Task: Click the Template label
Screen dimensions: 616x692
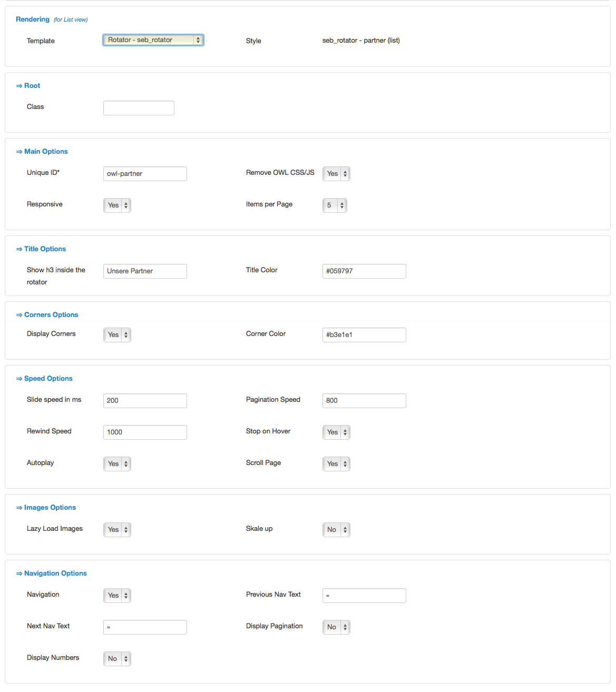Action: point(41,41)
